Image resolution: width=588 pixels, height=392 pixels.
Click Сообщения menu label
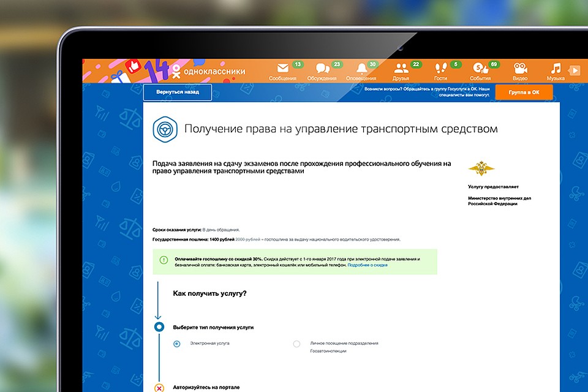tap(282, 78)
